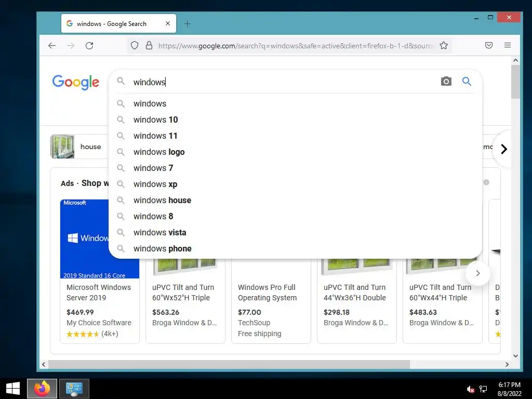Open a new tab with the plus button

click(x=187, y=24)
